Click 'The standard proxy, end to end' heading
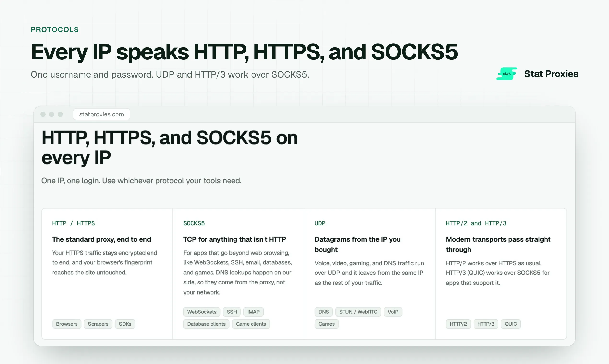The width and height of the screenshot is (609, 364). 101,239
